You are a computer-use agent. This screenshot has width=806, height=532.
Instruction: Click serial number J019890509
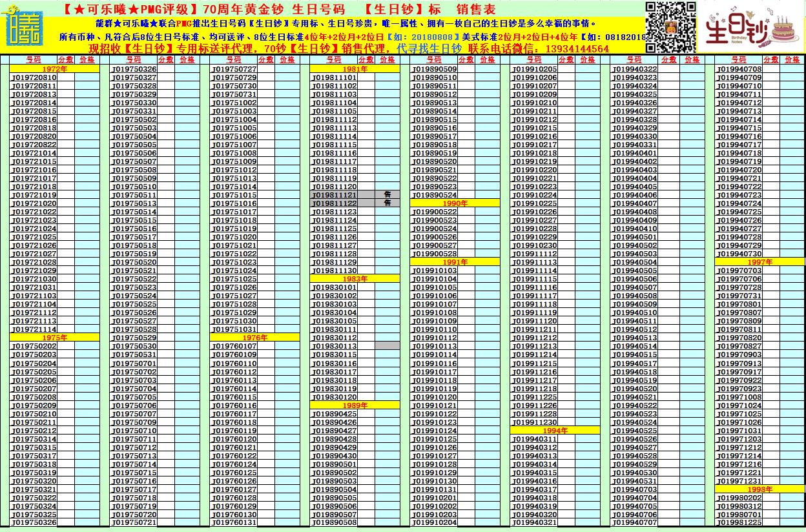coord(435,69)
